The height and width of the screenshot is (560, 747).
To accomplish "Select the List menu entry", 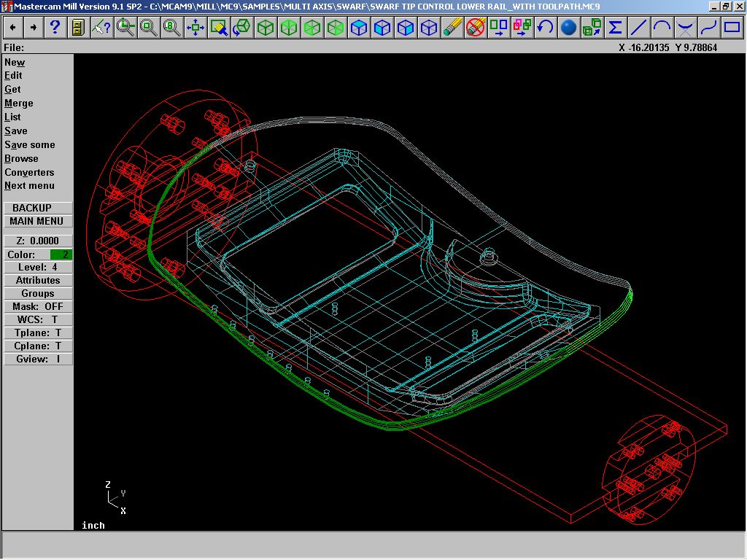I will pos(13,117).
